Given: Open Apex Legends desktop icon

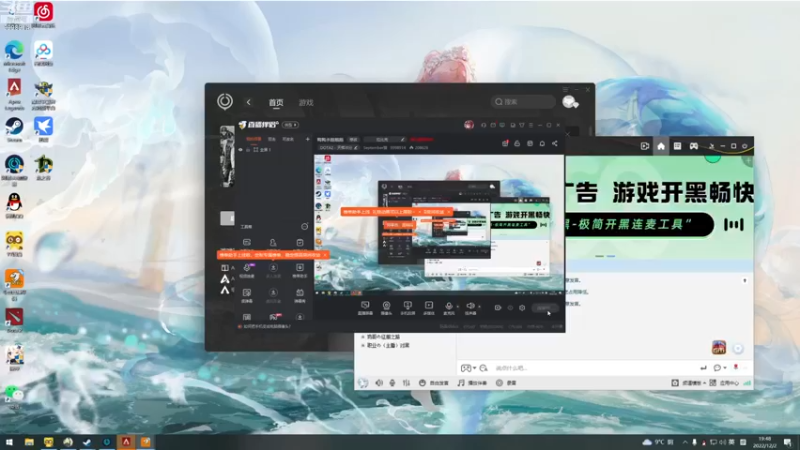Looking at the screenshot, I should coord(14,93).
